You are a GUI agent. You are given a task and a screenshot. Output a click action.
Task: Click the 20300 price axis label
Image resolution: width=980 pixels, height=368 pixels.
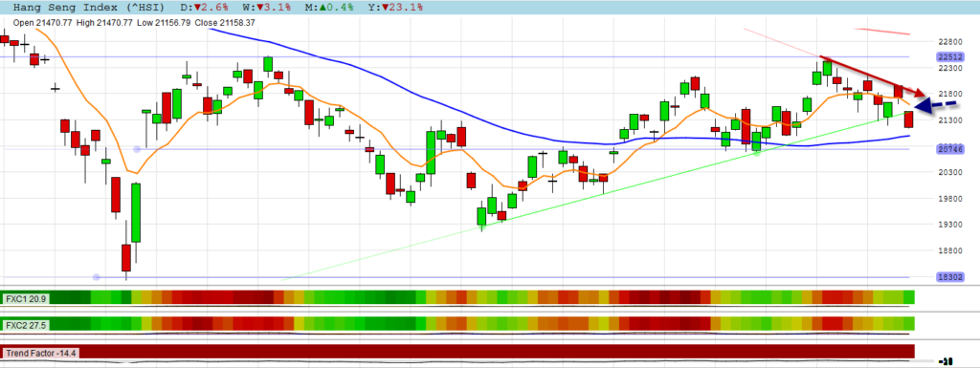949,172
